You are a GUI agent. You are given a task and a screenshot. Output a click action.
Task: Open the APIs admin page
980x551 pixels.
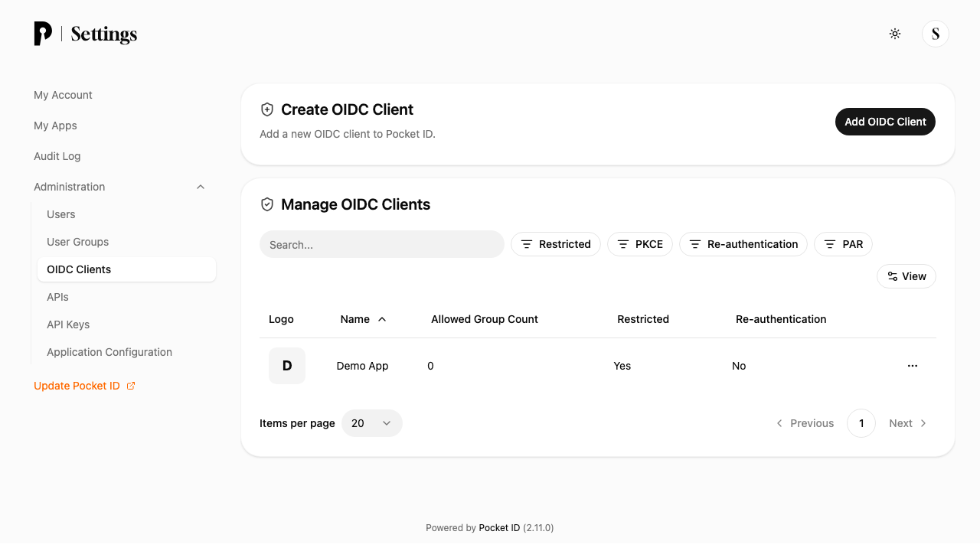57,297
